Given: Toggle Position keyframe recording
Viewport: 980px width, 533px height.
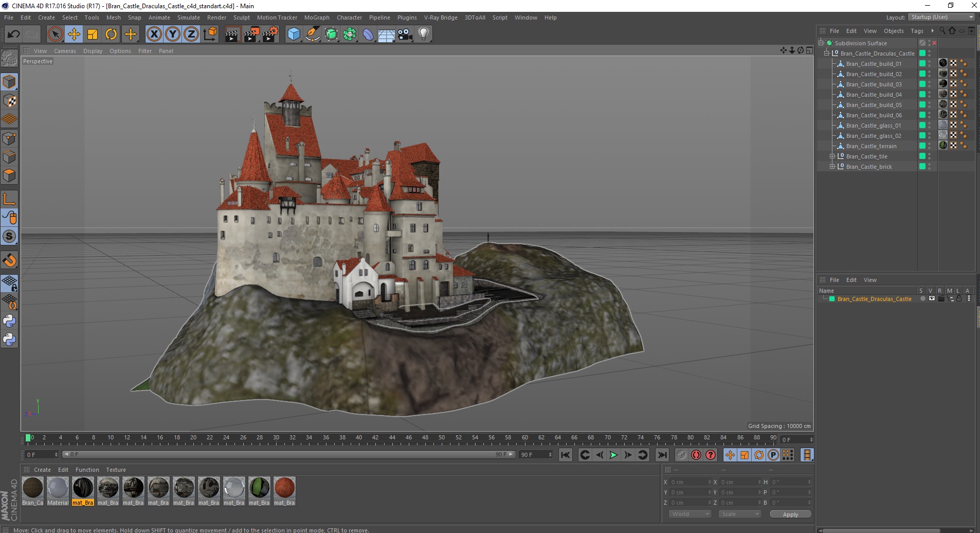Looking at the screenshot, I should pos(730,455).
